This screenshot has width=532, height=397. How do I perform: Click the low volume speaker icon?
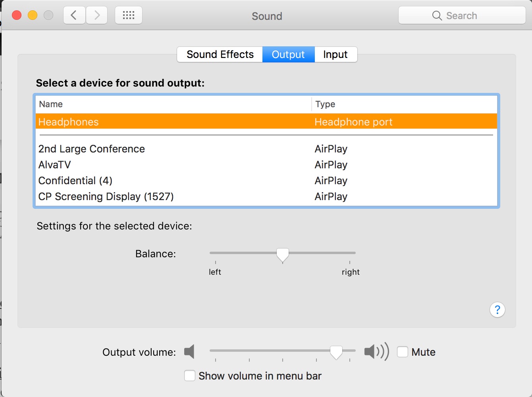pyautogui.click(x=189, y=352)
